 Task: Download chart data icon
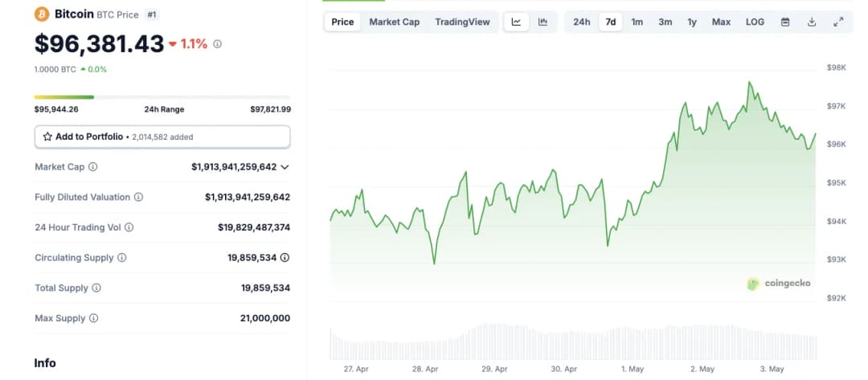pyautogui.click(x=812, y=22)
